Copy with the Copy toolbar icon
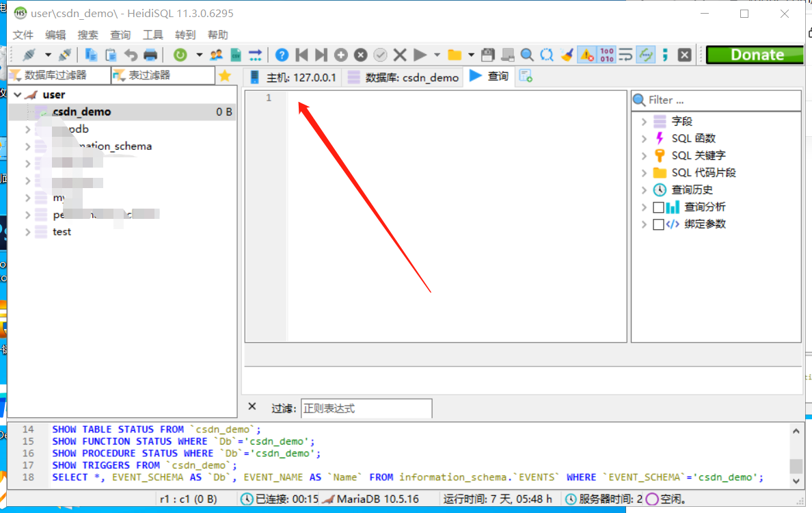The image size is (812, 513). 91,55
